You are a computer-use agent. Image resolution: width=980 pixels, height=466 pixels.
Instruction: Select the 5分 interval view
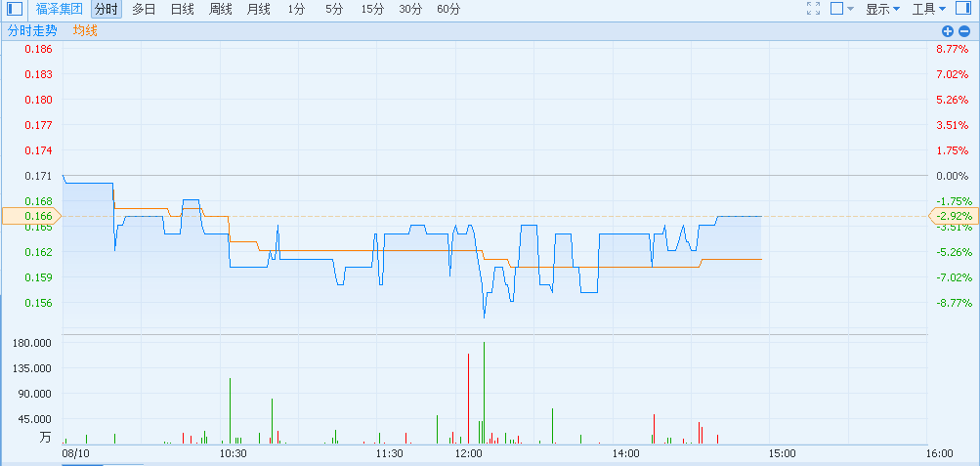coord(334,9)
